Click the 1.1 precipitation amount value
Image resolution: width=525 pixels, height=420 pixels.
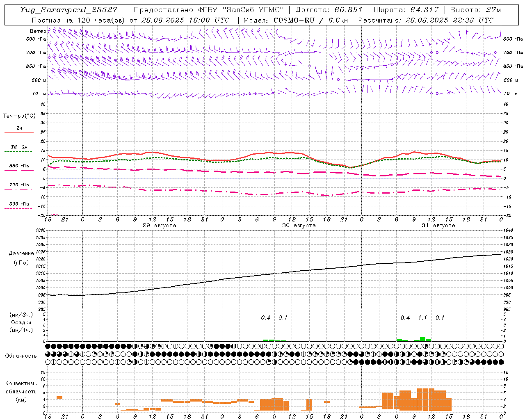[x=422, y=317]
